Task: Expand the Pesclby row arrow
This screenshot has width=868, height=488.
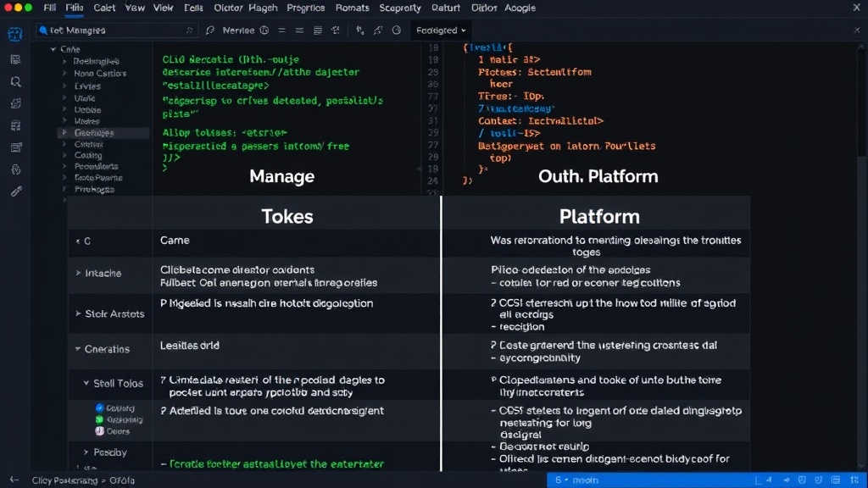Action: pos(86,452)
